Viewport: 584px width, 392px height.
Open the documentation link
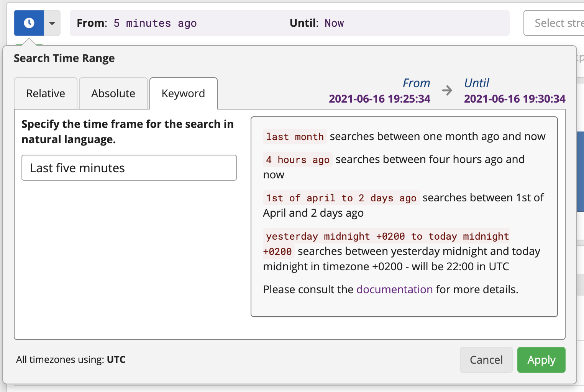[x=394, y=289]
